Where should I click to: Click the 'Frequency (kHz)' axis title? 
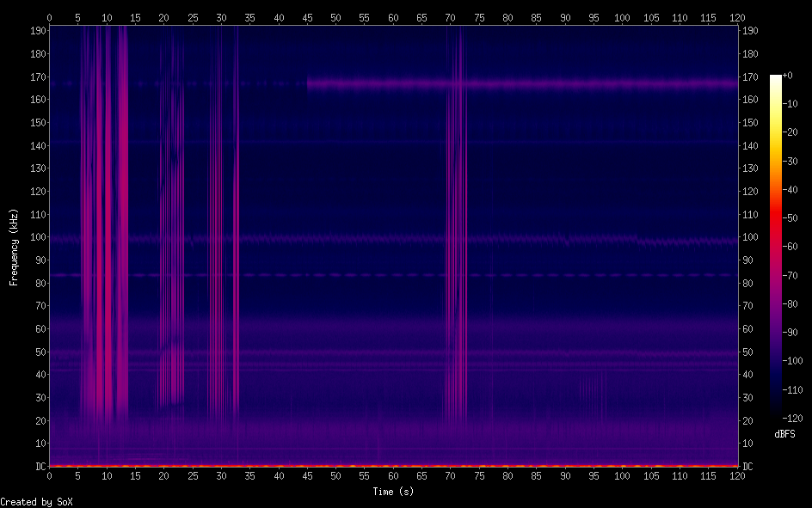(13, 246)
